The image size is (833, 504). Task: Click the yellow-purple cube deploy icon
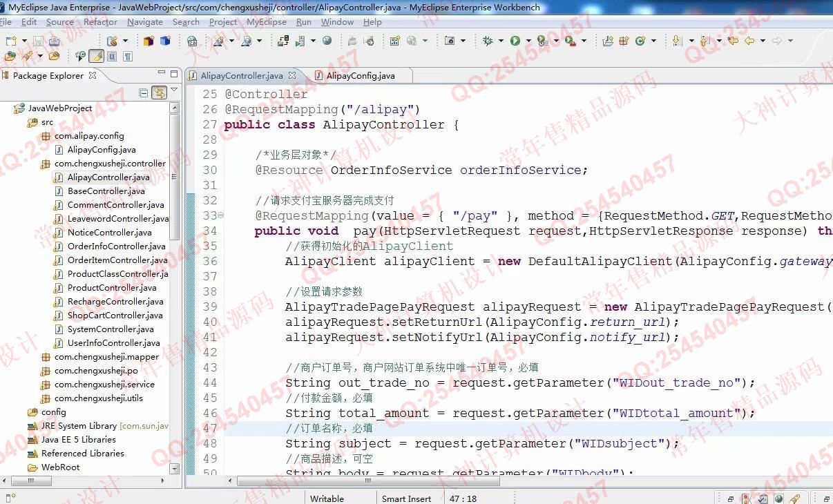148,41
